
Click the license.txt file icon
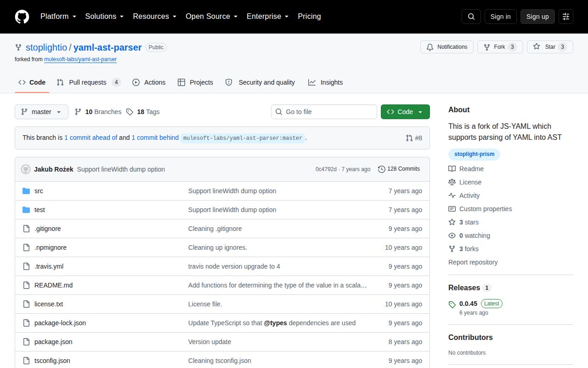[x=26, y=304]
